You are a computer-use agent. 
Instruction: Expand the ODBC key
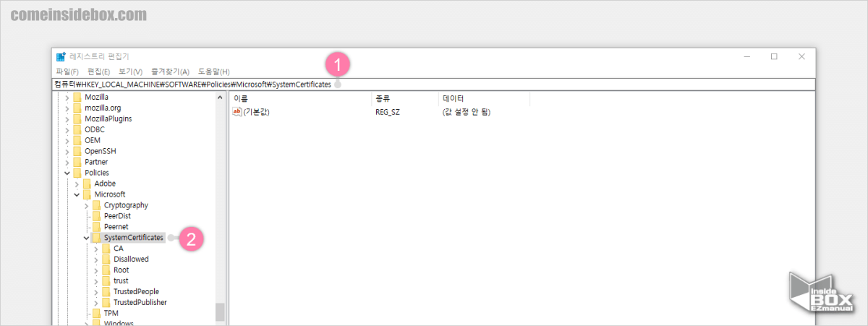click(x=67, y=129)
